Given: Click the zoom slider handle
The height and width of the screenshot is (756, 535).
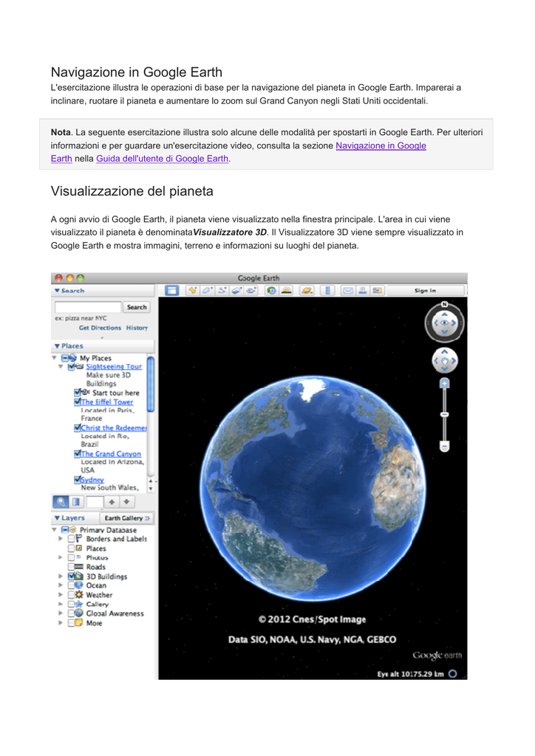Looking at the screenshot, I should click(444, 415).
